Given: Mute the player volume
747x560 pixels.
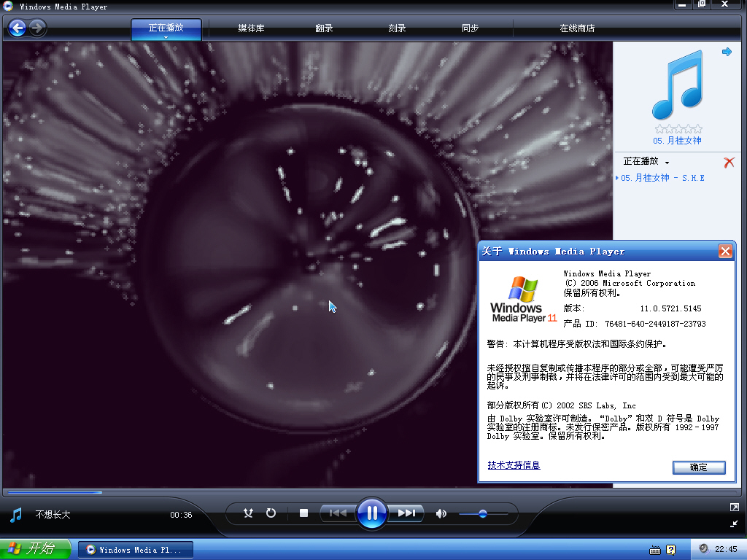Looking at the screenshot, I should (441, 513).
